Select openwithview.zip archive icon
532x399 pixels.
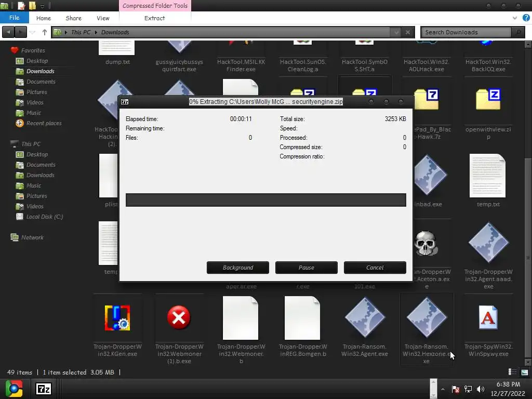coord(488,99)
